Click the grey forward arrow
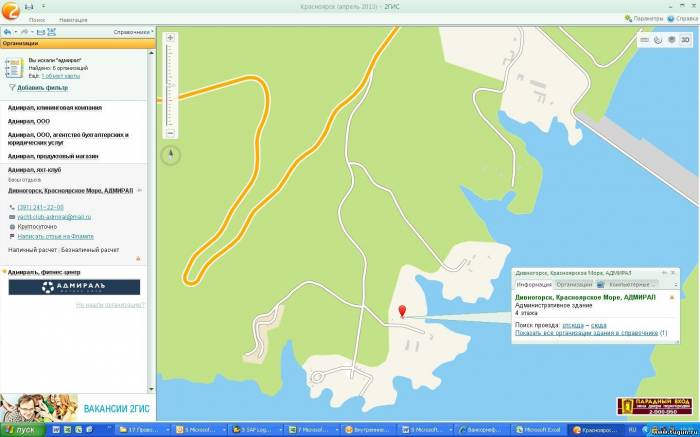The height and width of the screenshot is (437, 700). [25, 32]
